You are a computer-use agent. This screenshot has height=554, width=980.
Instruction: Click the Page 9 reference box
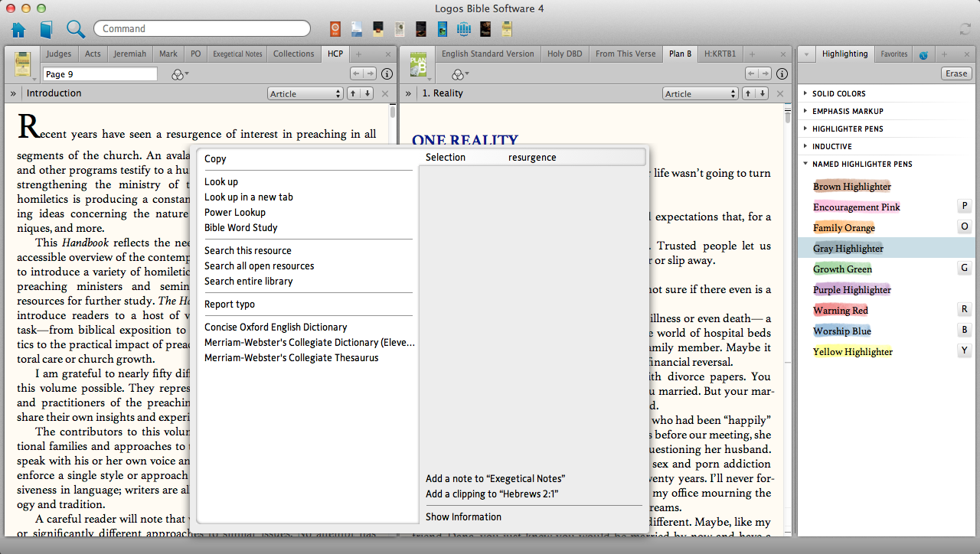tap(100, 74)
